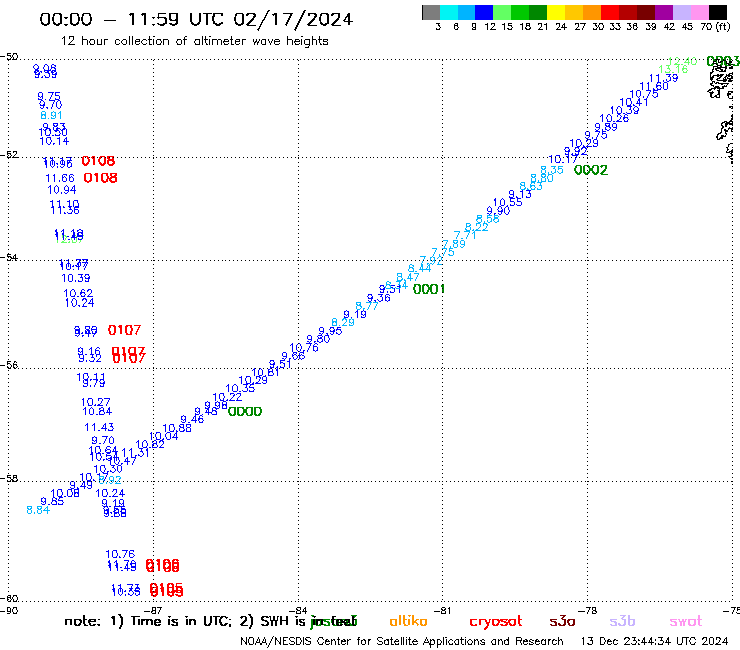Image resolution: width=740 pixels, height=650 pixels.
Task: Select the dark blue swatch in the legend
Action: coord(484,12)
